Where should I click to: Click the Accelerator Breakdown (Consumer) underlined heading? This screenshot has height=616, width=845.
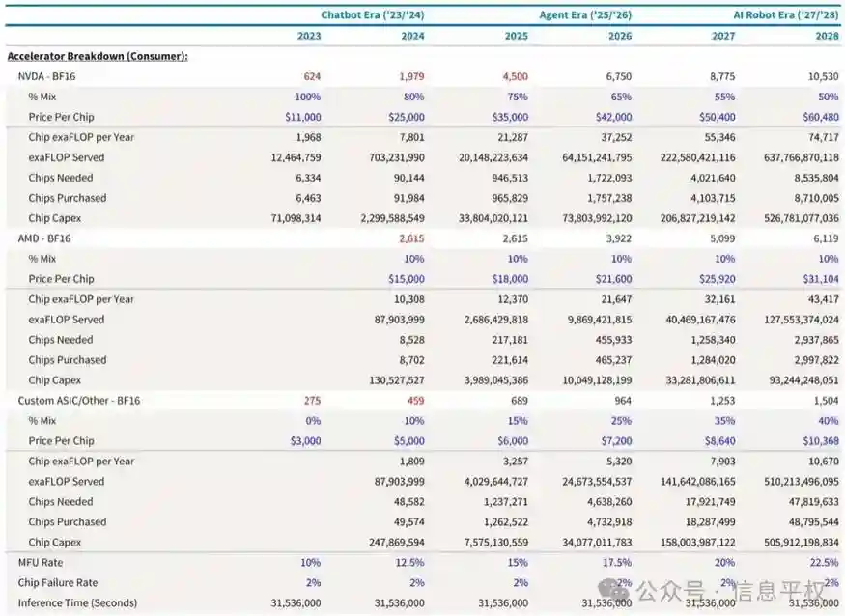tap(98, 56)
